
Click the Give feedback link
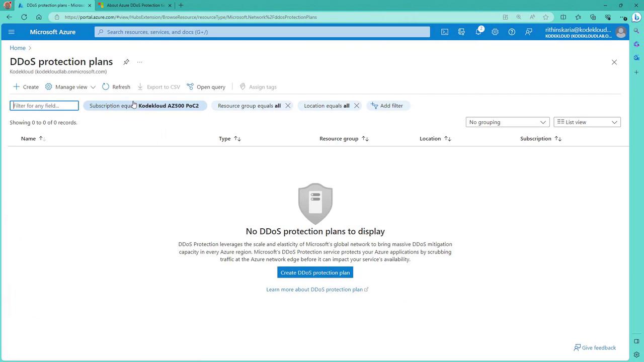(595, 348)
